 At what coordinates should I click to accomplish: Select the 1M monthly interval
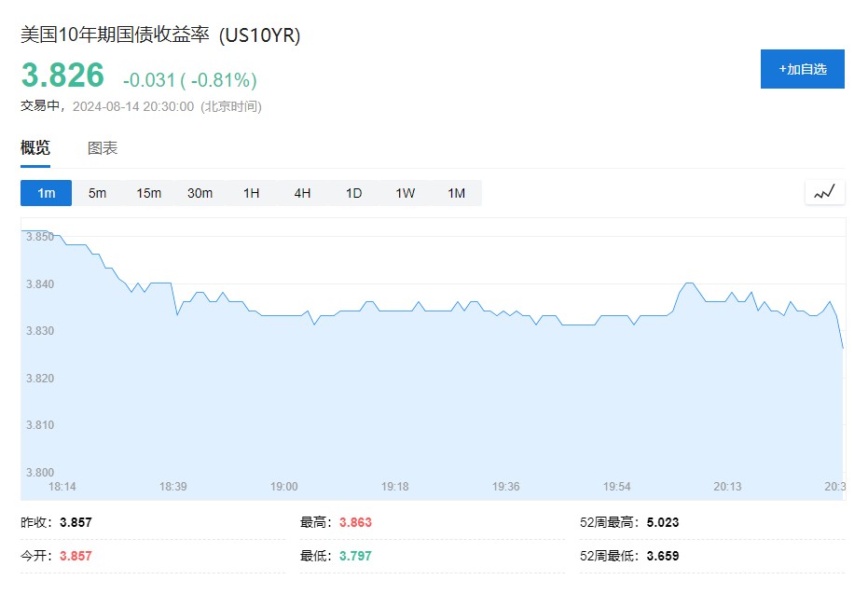pyautogui.click(x=456, y=193)
